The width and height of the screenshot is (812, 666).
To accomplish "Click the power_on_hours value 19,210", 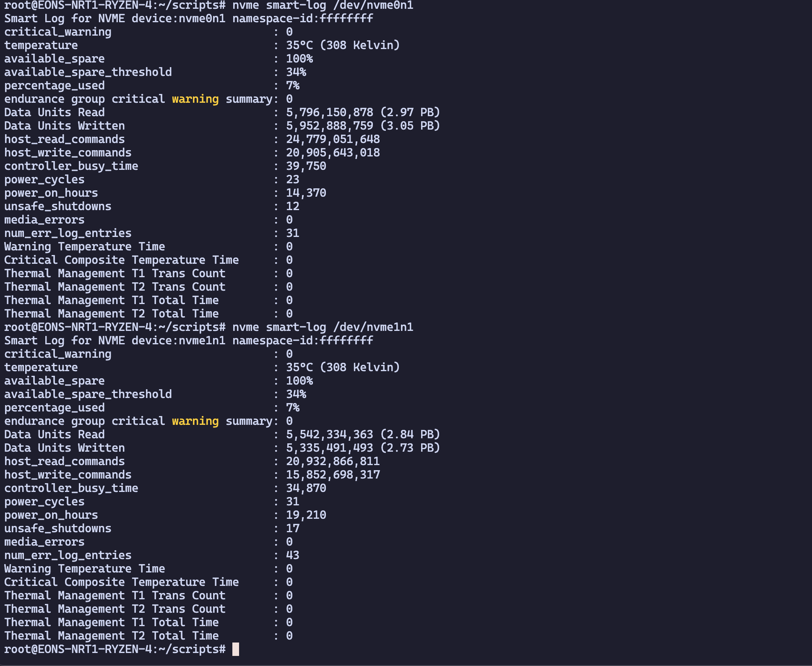I will click(x=306, y=515).
